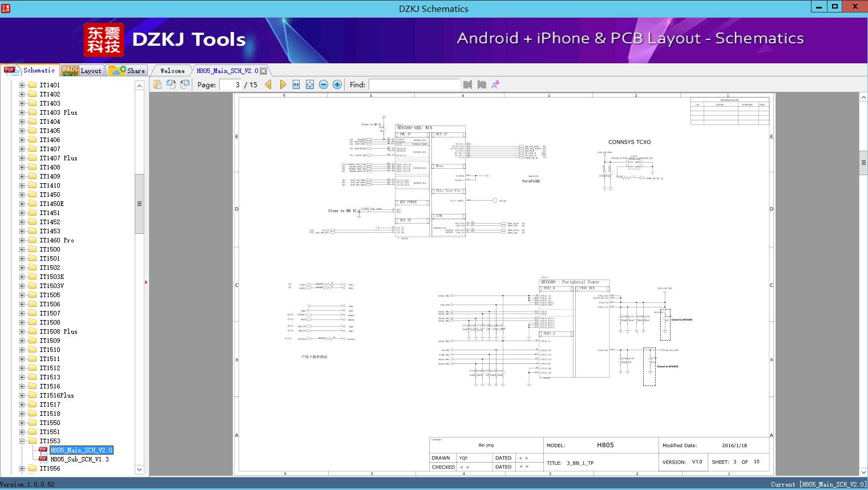This screenshot has height=490, width=868.
Task: Expand the IT1401 folder
Action: (22, 85)
